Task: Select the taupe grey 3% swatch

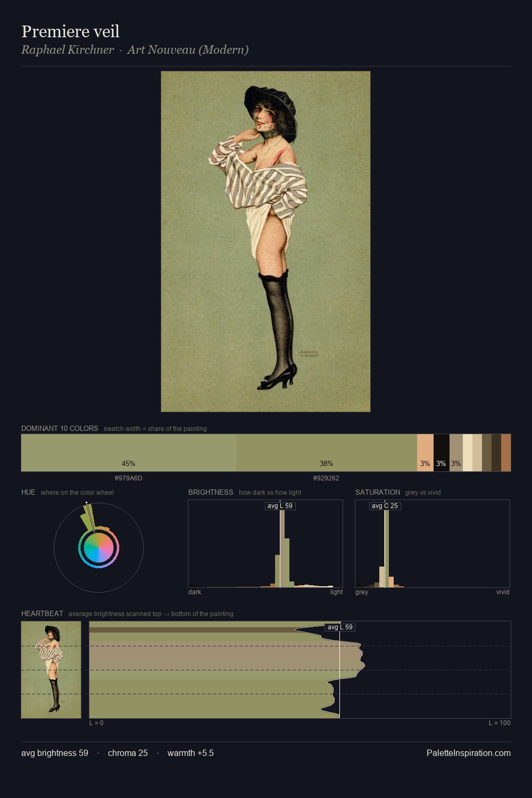Action: 456,453
